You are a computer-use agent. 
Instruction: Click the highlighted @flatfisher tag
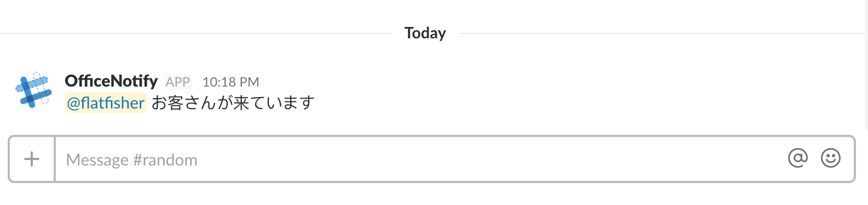coord(106,103)
